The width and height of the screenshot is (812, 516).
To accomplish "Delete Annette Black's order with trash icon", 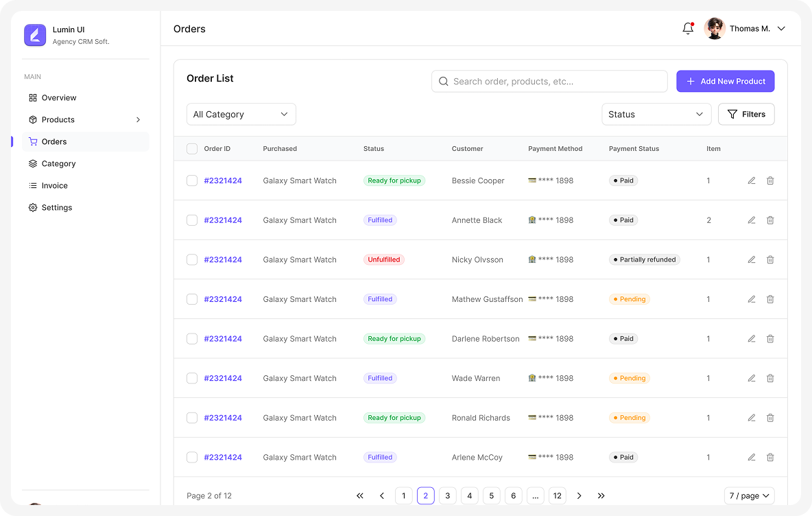I will pos(770,220).
